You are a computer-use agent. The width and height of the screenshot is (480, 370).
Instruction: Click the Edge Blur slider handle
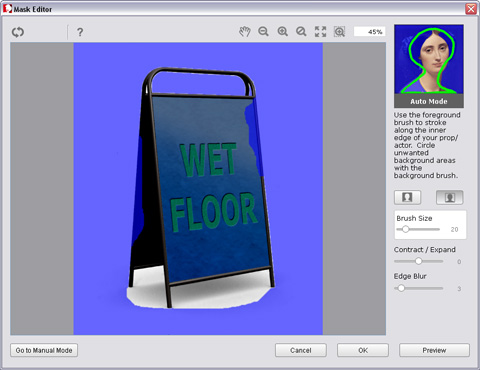coord(401,288)
